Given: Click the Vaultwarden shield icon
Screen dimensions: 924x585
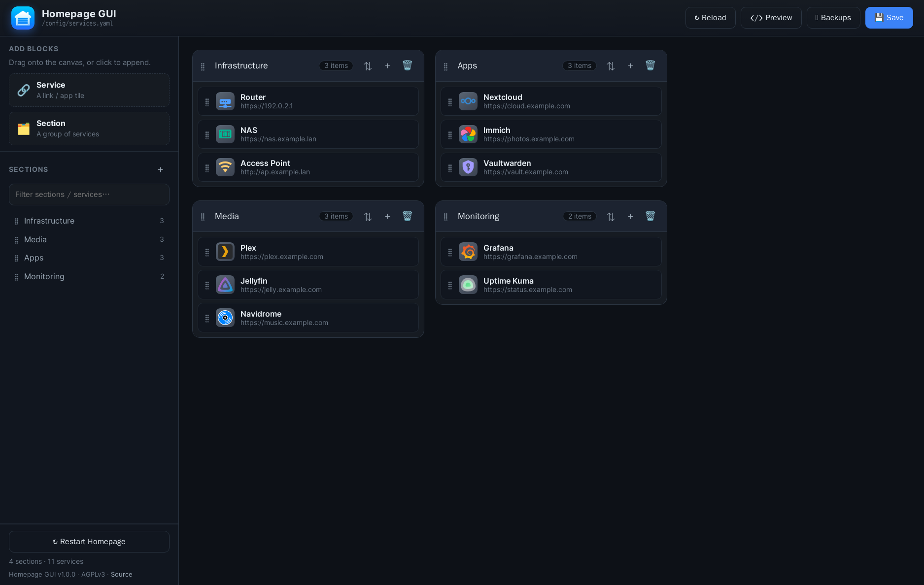Looking at the screenshot, I should coord(468,167).
